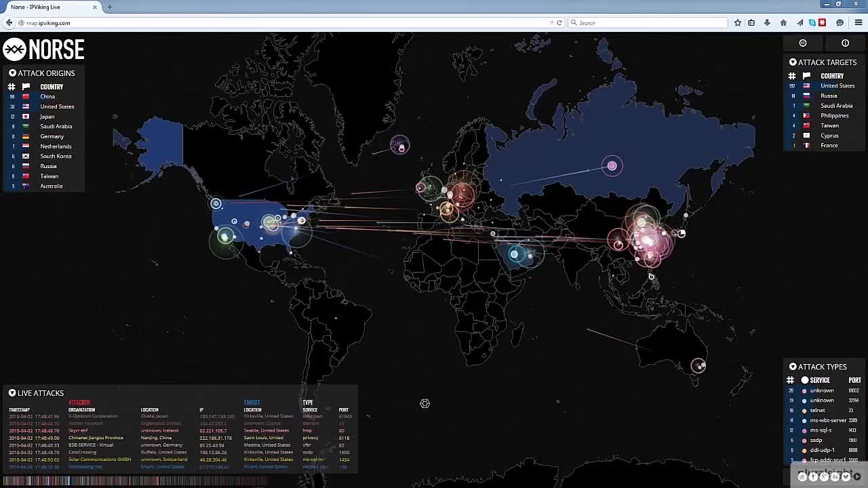Open the map info button

click(845, 43)
